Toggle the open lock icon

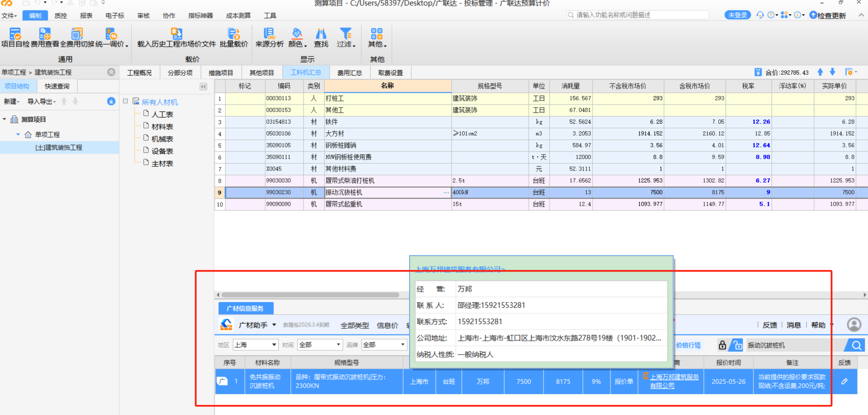click(737, 345)
